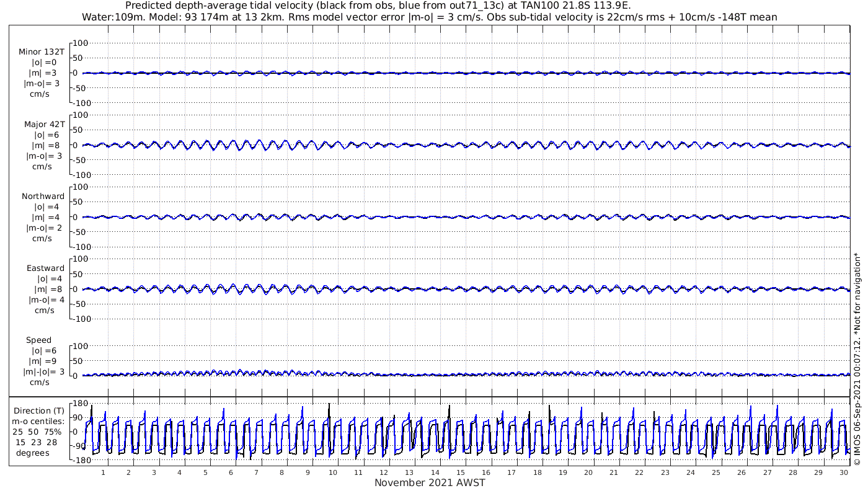868x496 pixels.
Task: Click day '25' on the date axis
Action: 715,473
